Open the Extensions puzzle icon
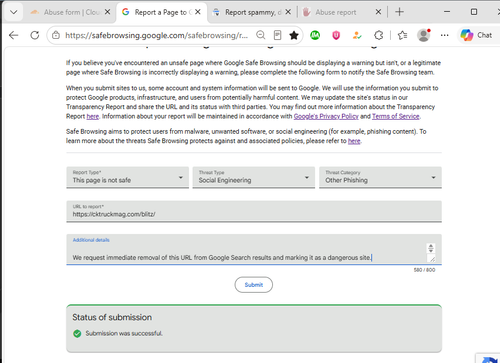 point(378,35)
